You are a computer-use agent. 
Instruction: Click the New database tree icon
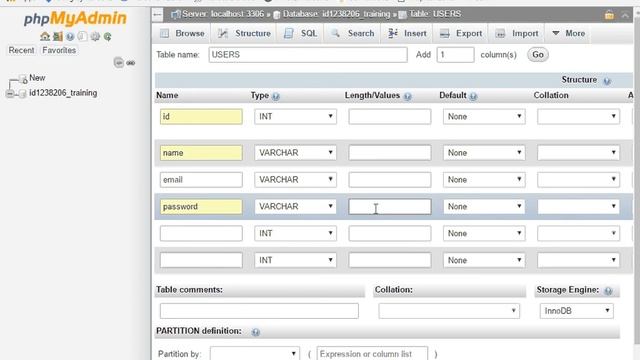tap(23, 79)
